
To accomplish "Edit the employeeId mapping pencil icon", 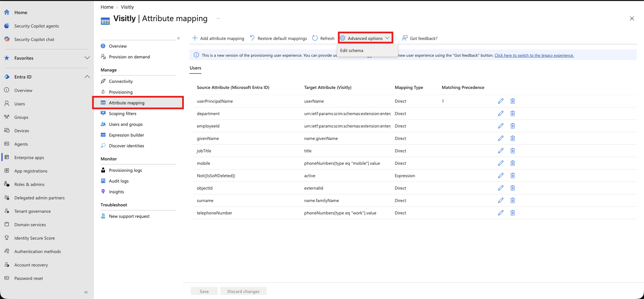I will coord(501,126).
